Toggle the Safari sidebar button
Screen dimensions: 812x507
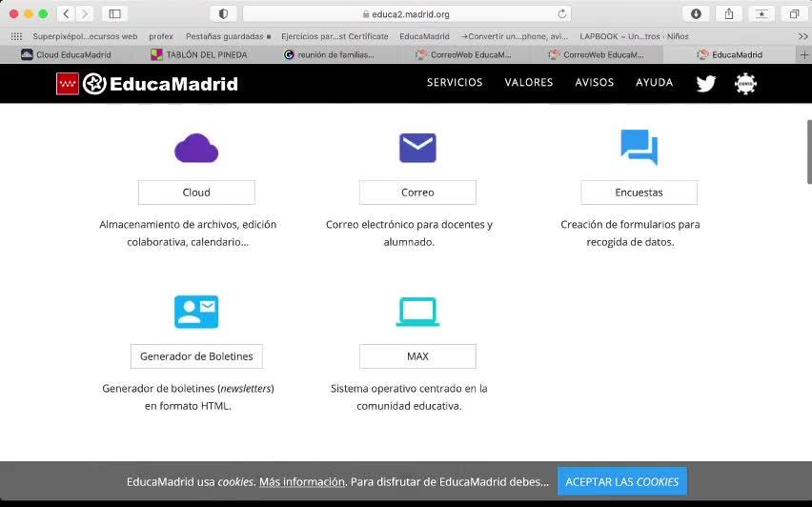[115, 14]
